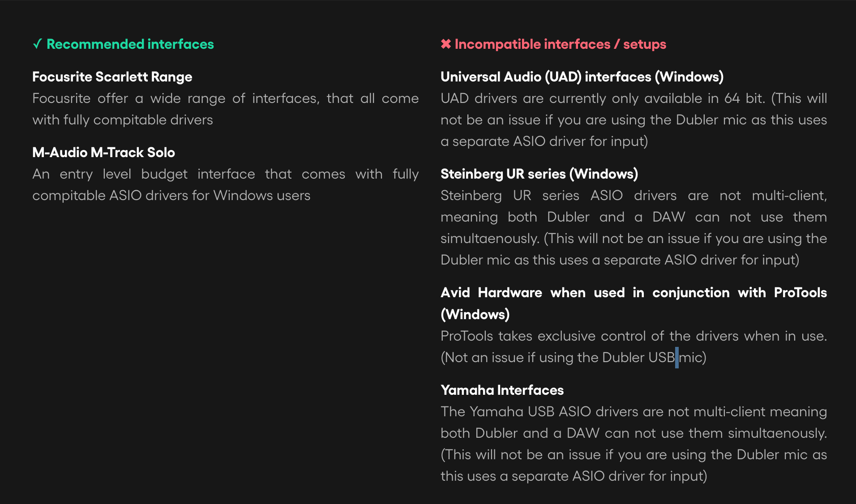Click the Avid Hardware with ProTools heading
856x504 pixels.
633,303
